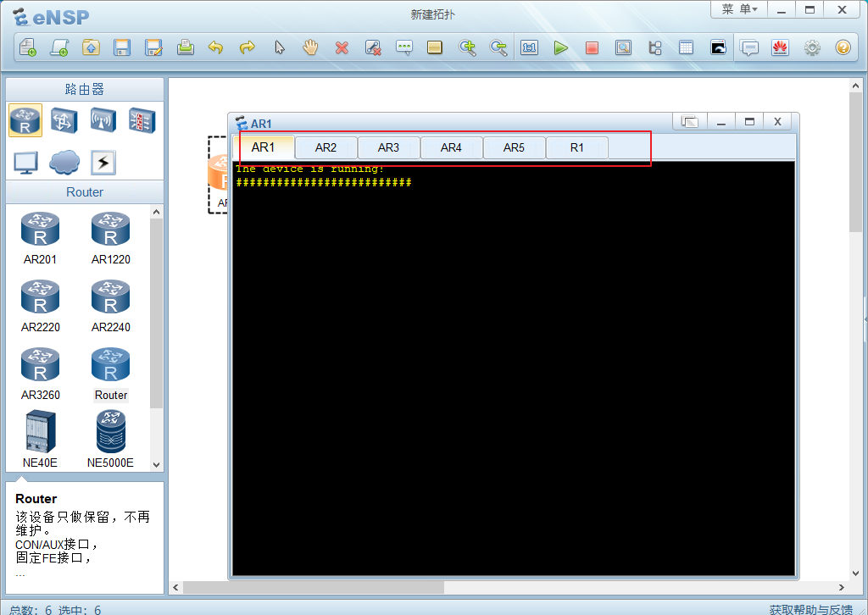Switch to the R1 terminal tab
868x615 pixels.
coord(576,147)
